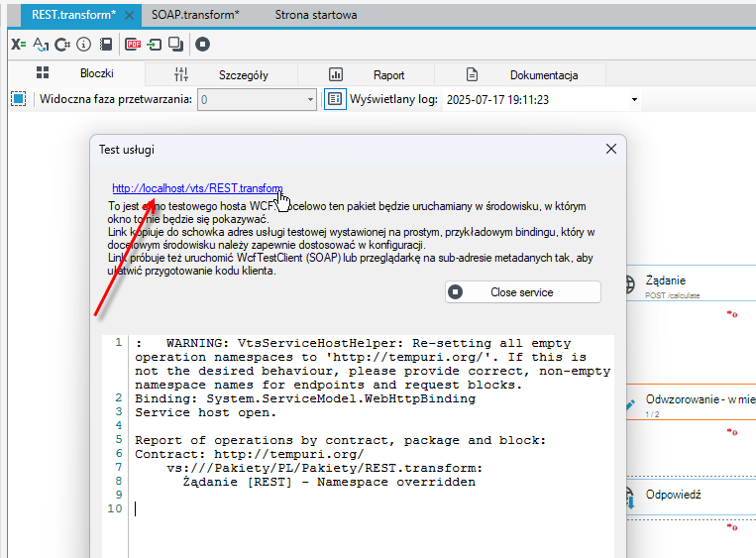756x558 pixels.
Task: Click log line 'vs:///Pakiety/PL/Pakiety/REST.transform:'
Action: 324,468
